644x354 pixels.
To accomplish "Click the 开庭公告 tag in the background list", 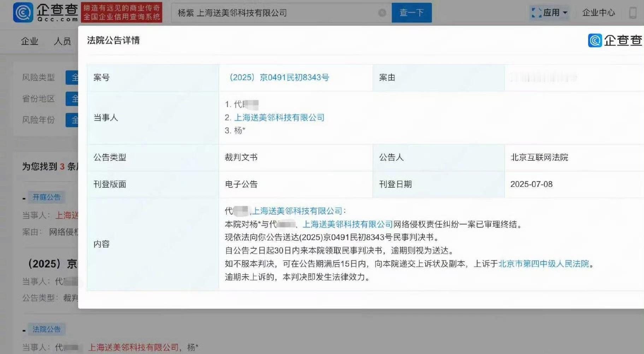I will point(46,197).
